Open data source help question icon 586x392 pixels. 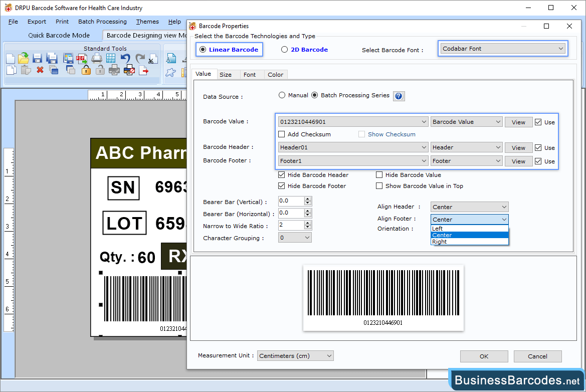click(x=399, y=96)
